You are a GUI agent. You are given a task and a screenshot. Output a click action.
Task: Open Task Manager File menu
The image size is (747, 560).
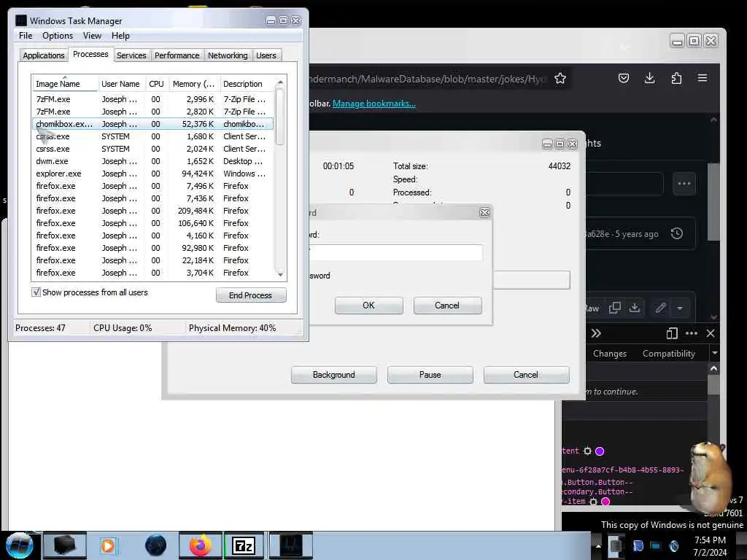[26, 36]
